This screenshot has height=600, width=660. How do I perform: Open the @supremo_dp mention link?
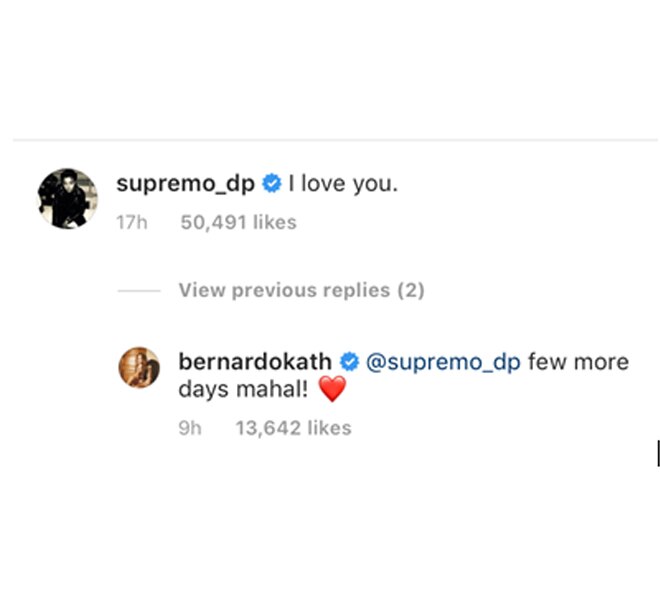pyautogui.click(x=443, y=362)
